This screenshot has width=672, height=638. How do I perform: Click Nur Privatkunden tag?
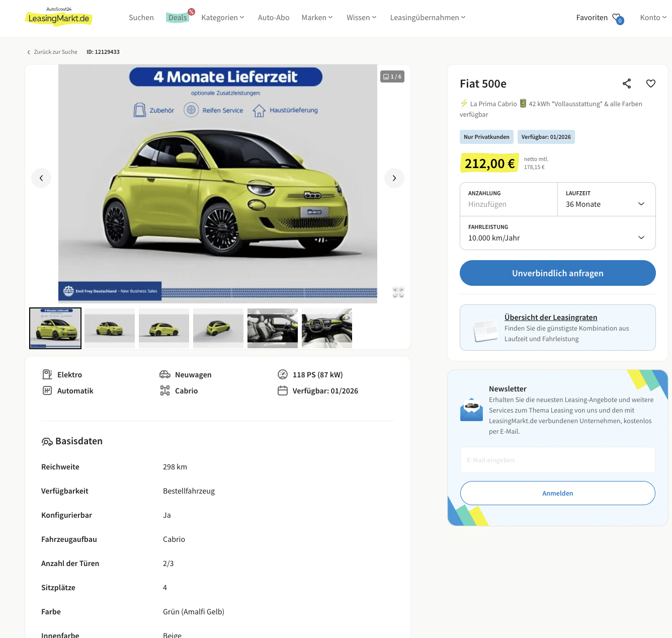486,137
